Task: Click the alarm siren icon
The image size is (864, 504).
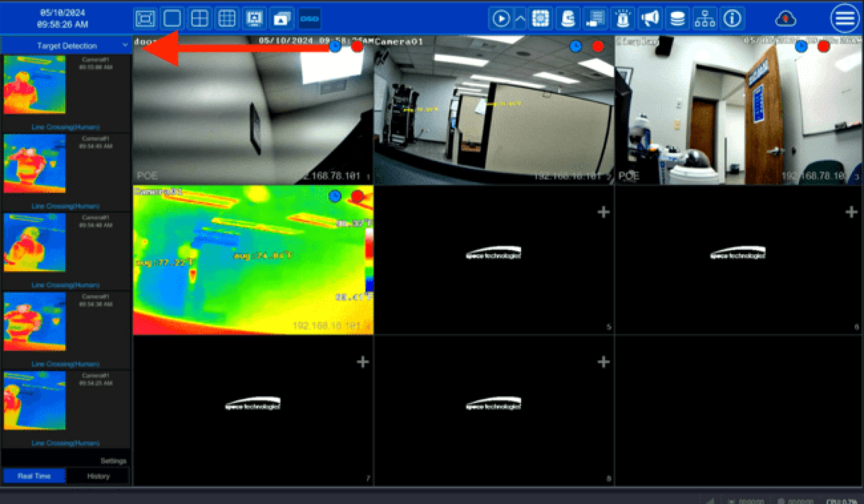Action: 623,19
